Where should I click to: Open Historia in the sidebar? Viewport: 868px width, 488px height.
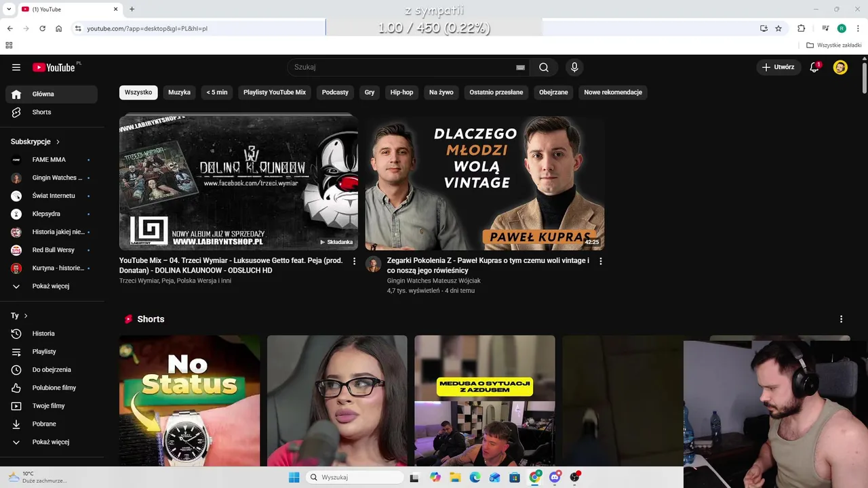[x=52, y=333]
